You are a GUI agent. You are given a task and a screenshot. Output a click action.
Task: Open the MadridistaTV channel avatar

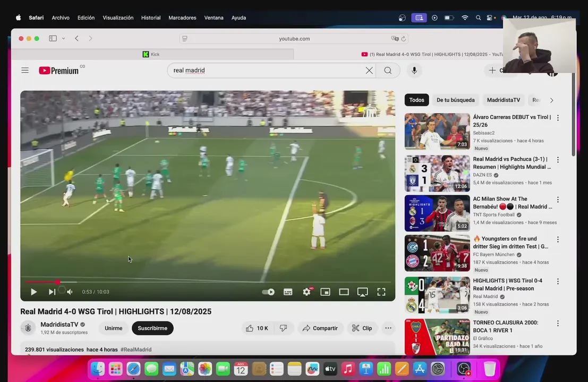pos(28,328)
